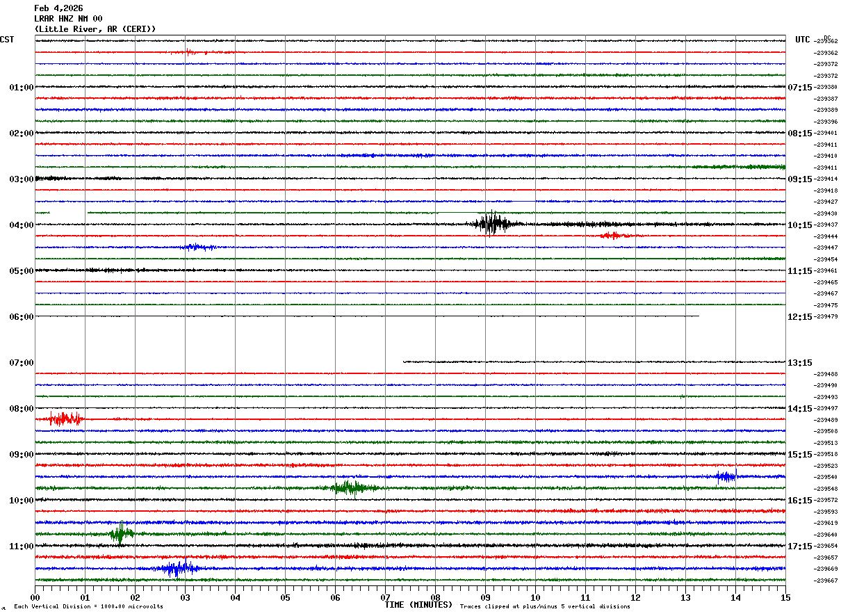Click the 07 minute tick on the x-axis
Screen dimensions: 841x616
pos(385,597)
